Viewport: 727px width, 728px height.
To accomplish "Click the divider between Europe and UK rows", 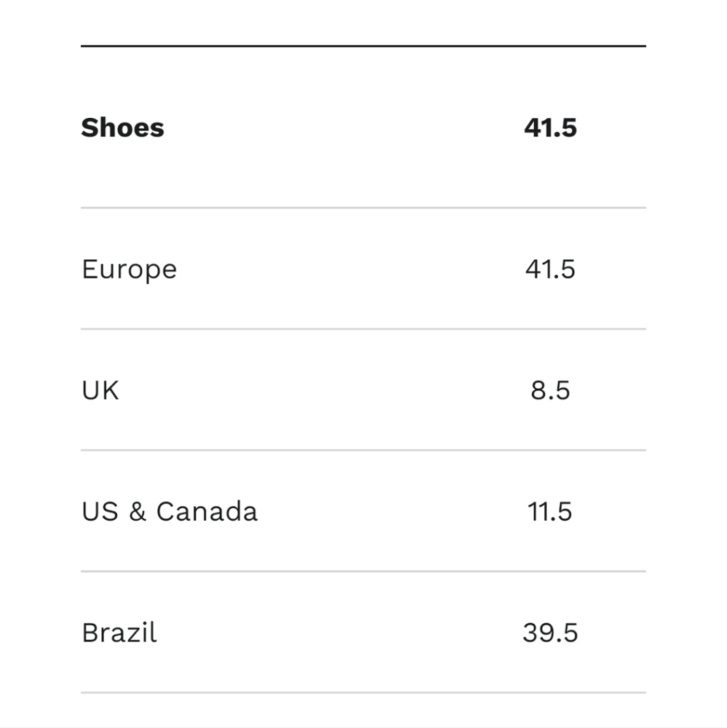I will click(363, 329).
